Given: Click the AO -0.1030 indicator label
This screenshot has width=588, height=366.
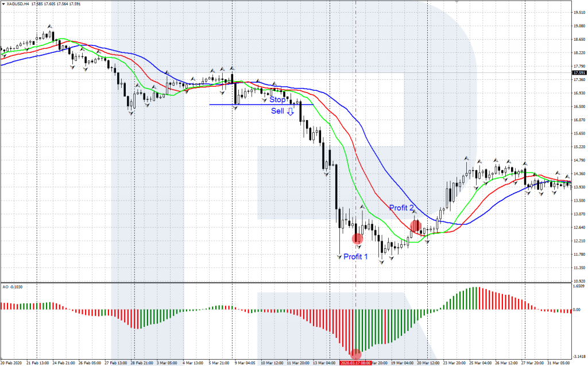Looking at the screenshot, I should (14, 286).
